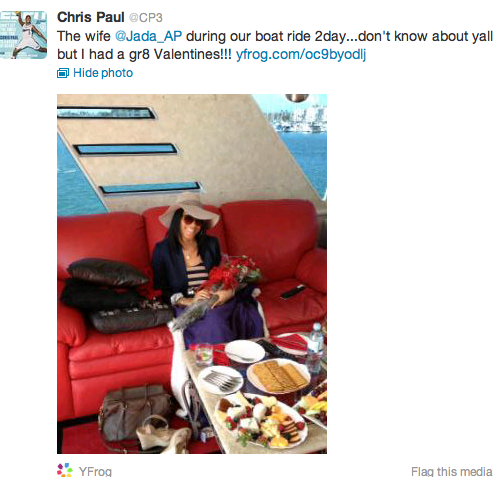Click the colorful YFrog logo icon
This screenshot has height=477, width=503.
(65, 470)
